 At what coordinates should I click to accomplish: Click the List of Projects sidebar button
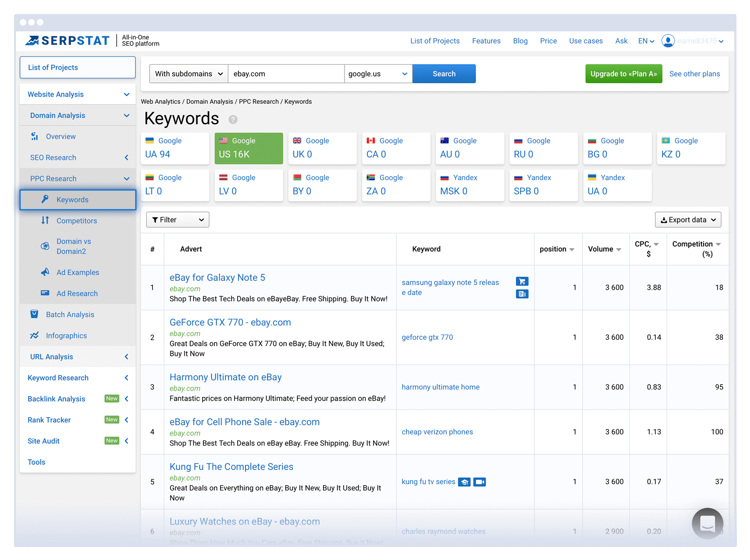[78, 68]
